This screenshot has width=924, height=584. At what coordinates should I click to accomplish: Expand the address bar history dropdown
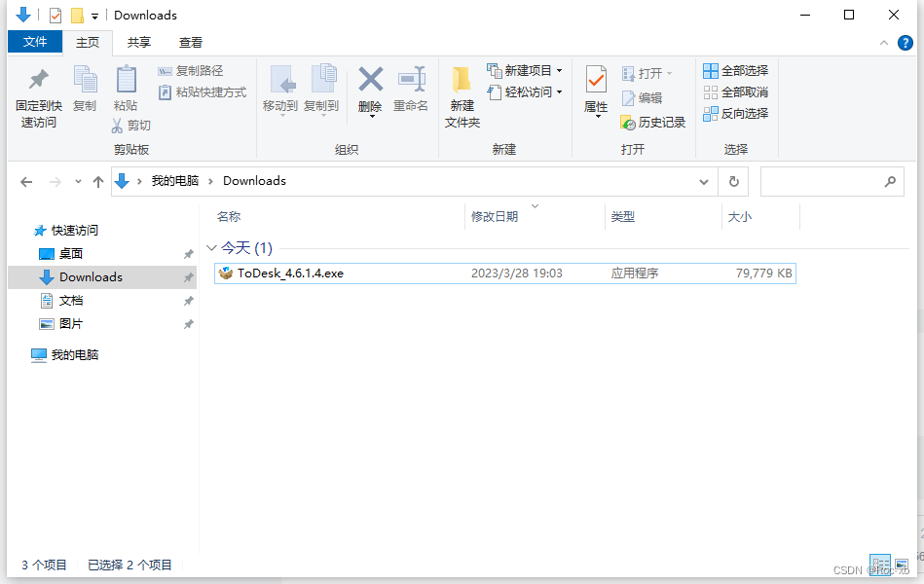[x=704, y=181]
